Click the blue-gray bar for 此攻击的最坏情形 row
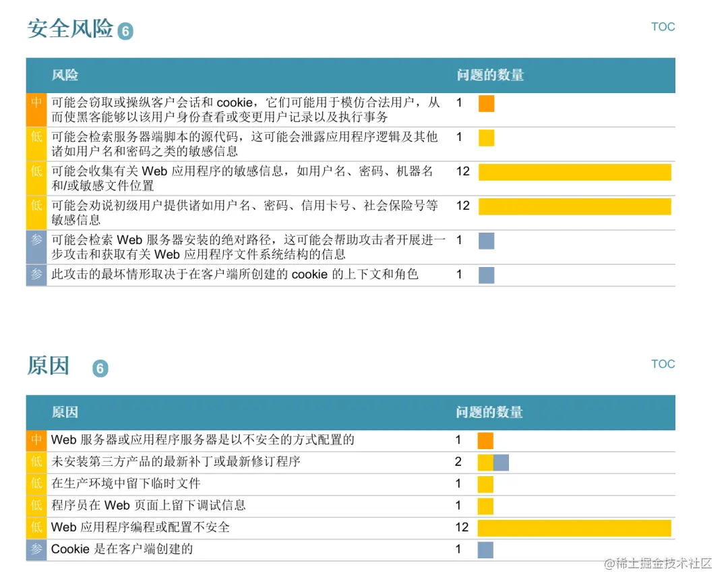The image size is (728, 586). [486, 275]
